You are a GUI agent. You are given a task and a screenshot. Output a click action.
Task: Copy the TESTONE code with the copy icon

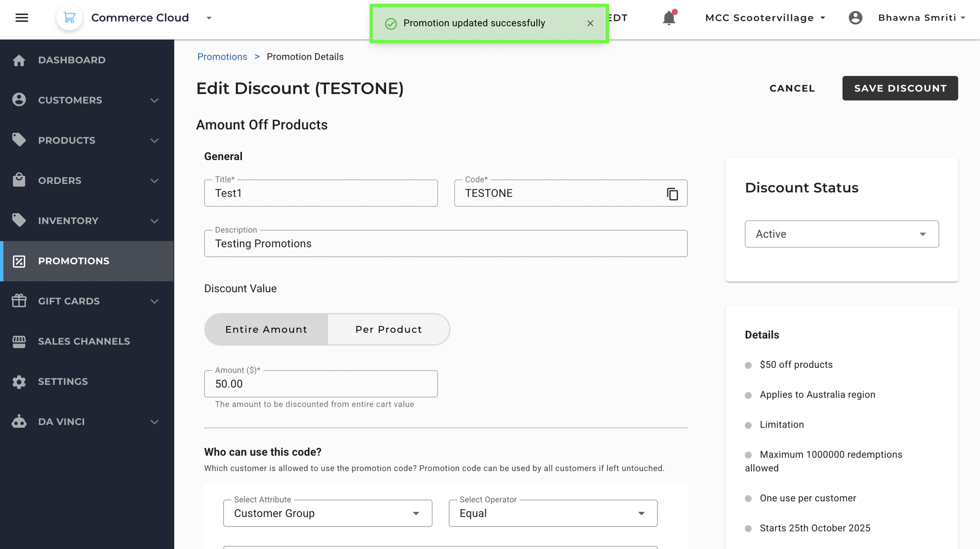[672, 194]
